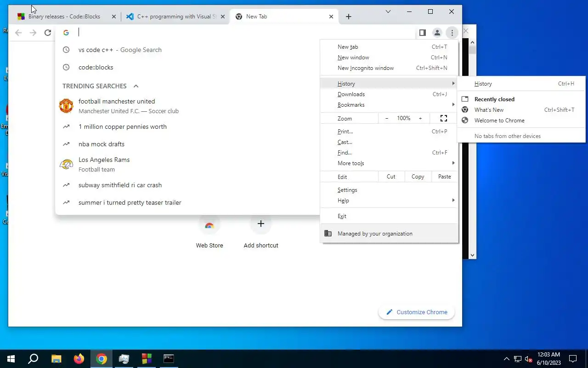Click the forward navigation arrow

coord(33,33)
